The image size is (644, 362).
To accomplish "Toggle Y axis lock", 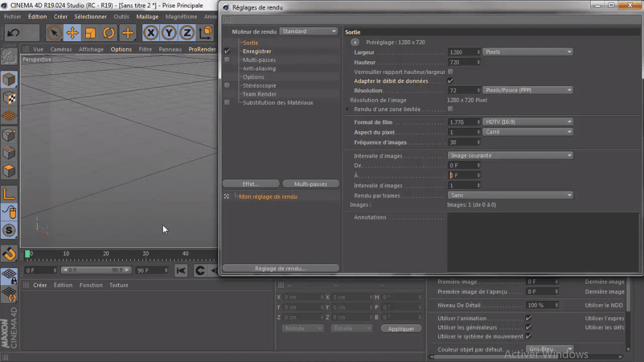I will pos(169,33).
